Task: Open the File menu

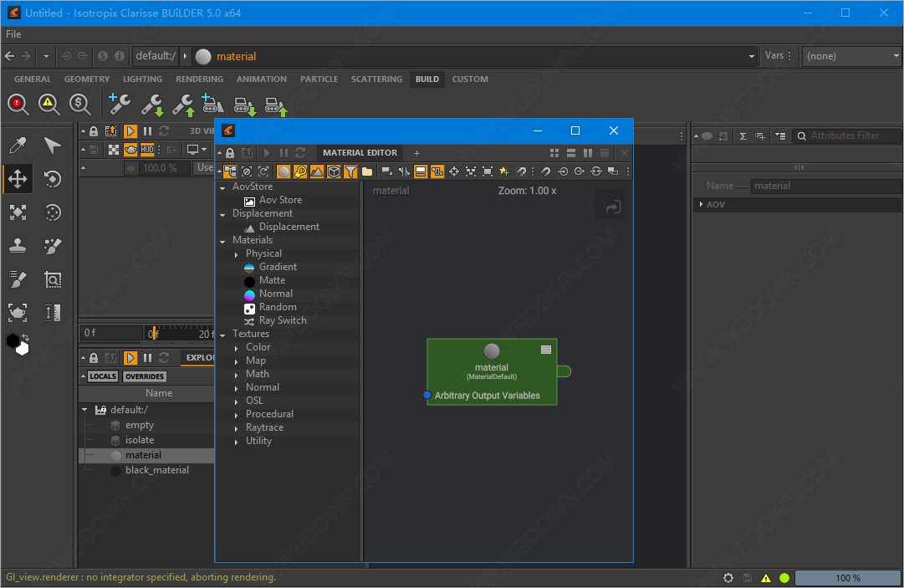Action: point(13,34)
